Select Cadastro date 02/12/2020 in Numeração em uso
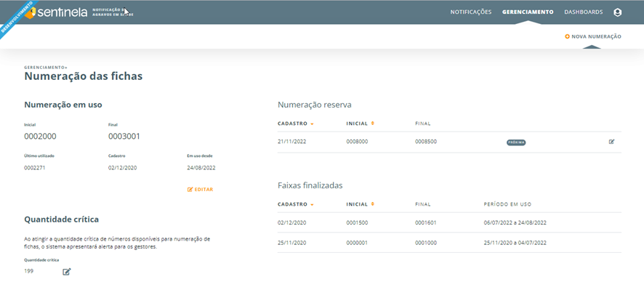 pos(122,168)
